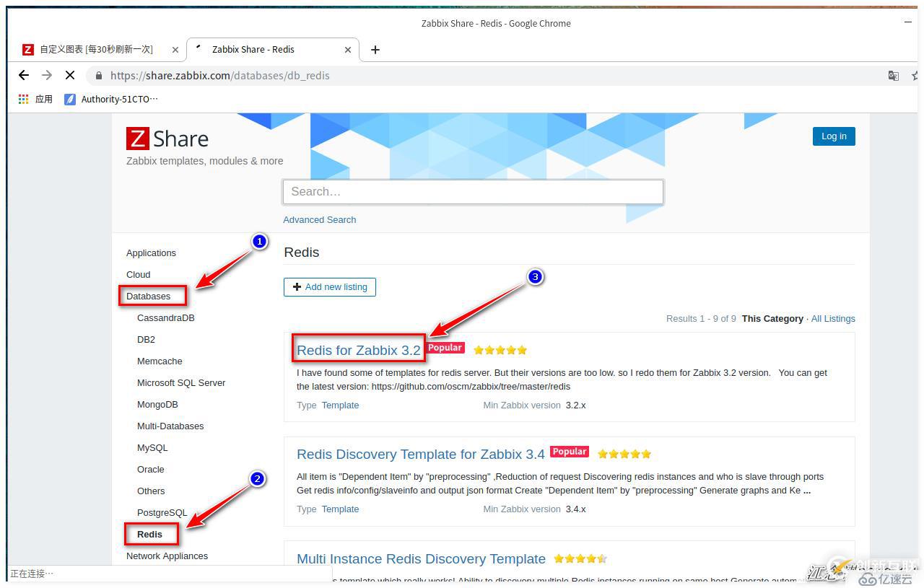Click Popular badge on Redis Discovery Template
The height and width of the screenshot is (588, 924).
coord(570,452)
